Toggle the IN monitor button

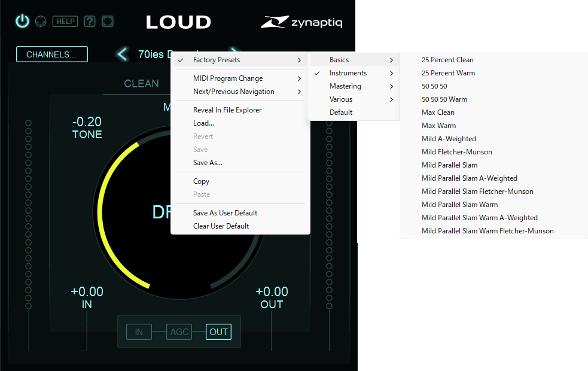click(x=139, y=332)
